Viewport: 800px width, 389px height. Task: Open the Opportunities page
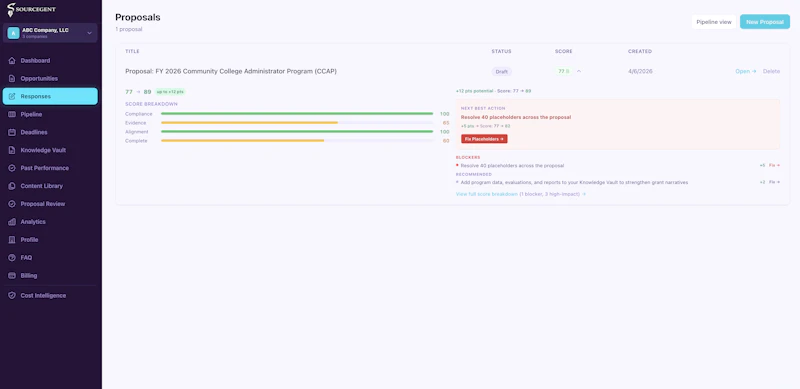(50, 79)
